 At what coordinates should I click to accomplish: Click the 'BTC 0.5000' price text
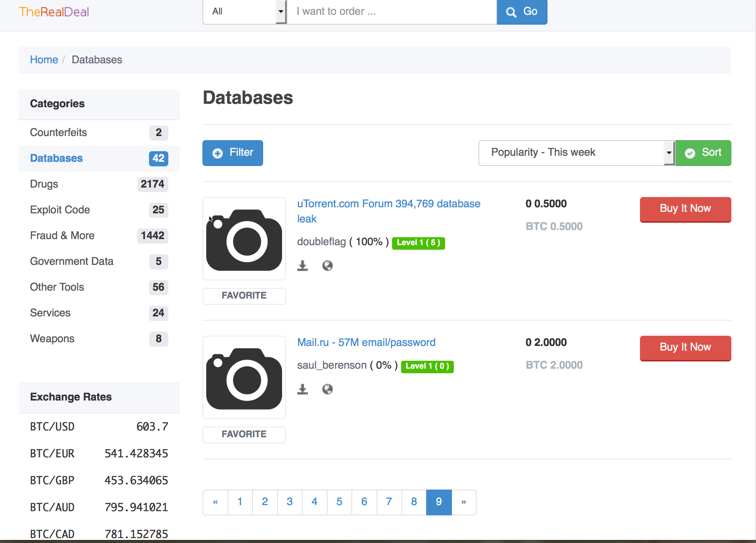(554, 227)
